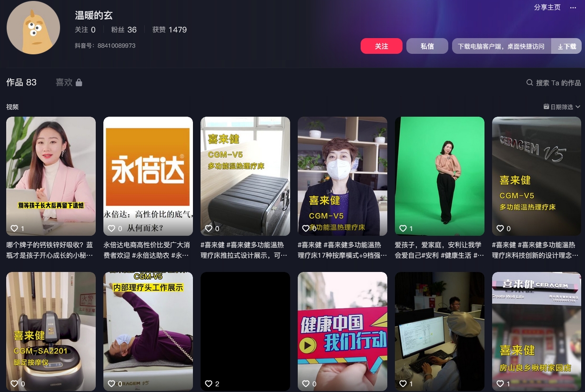Click the 搜索 Ta 的作品 search field

tap(554, 83)
